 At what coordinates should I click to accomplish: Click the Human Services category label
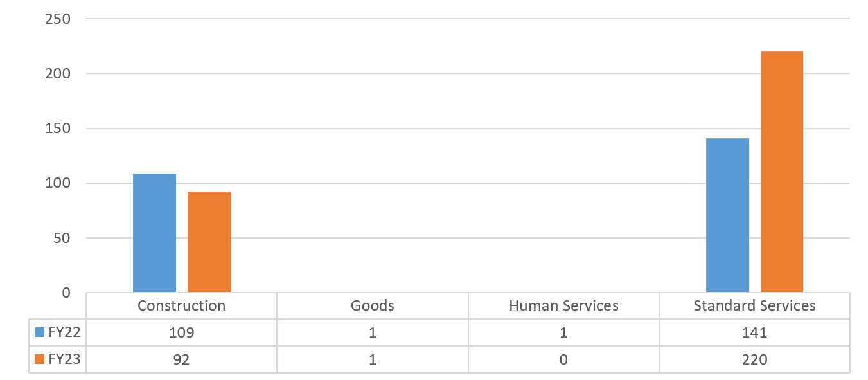(563, 305)
